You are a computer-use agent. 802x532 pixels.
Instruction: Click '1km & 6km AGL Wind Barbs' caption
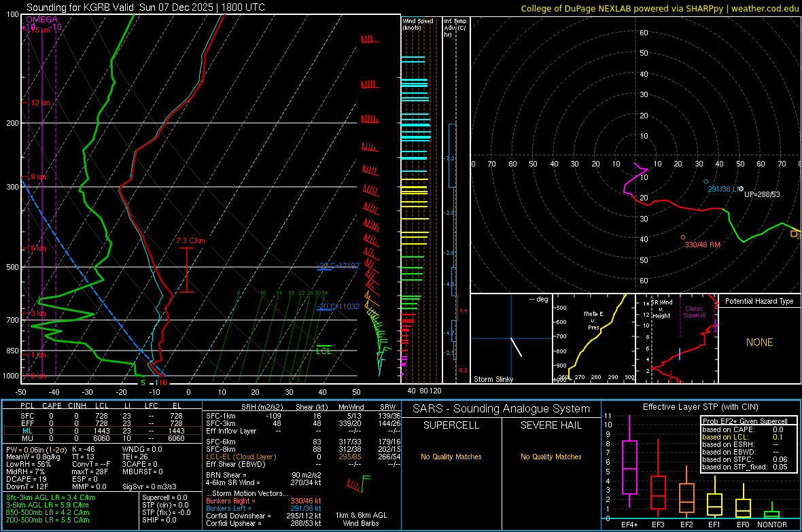[x=361, y=519]
